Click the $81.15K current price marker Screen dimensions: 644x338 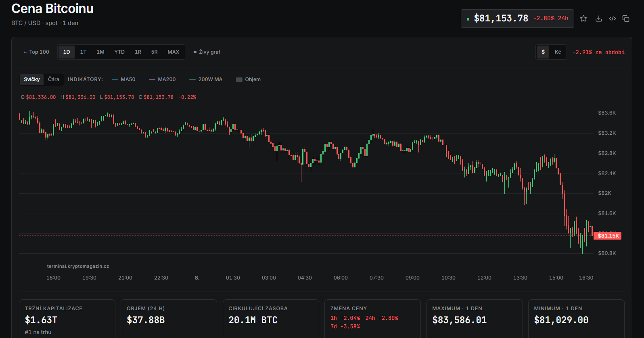click(x=607, y=236)
